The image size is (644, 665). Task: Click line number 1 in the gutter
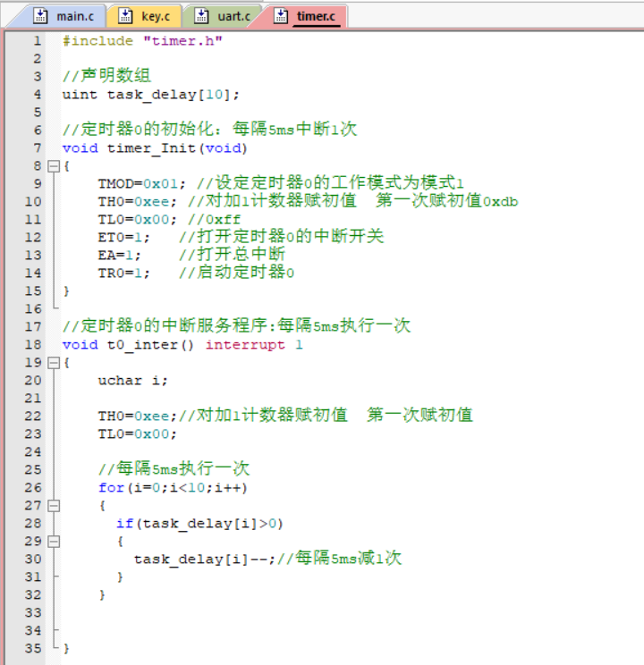[x=38, y=41]
